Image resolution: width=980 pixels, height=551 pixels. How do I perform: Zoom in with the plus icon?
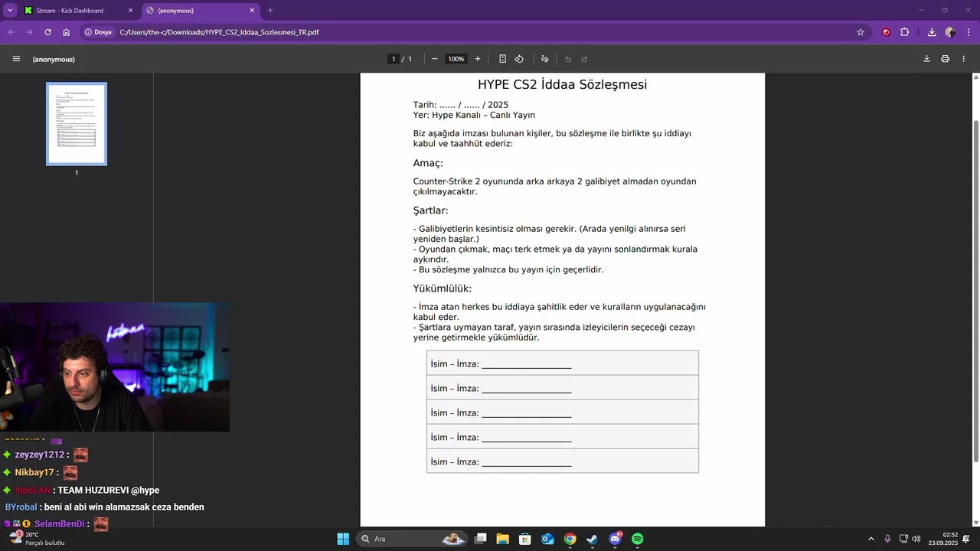[478, 59]
